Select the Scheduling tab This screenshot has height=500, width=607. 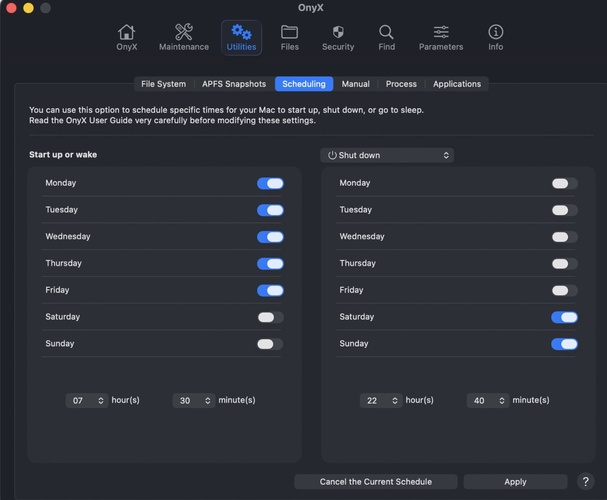coord(304,84)
